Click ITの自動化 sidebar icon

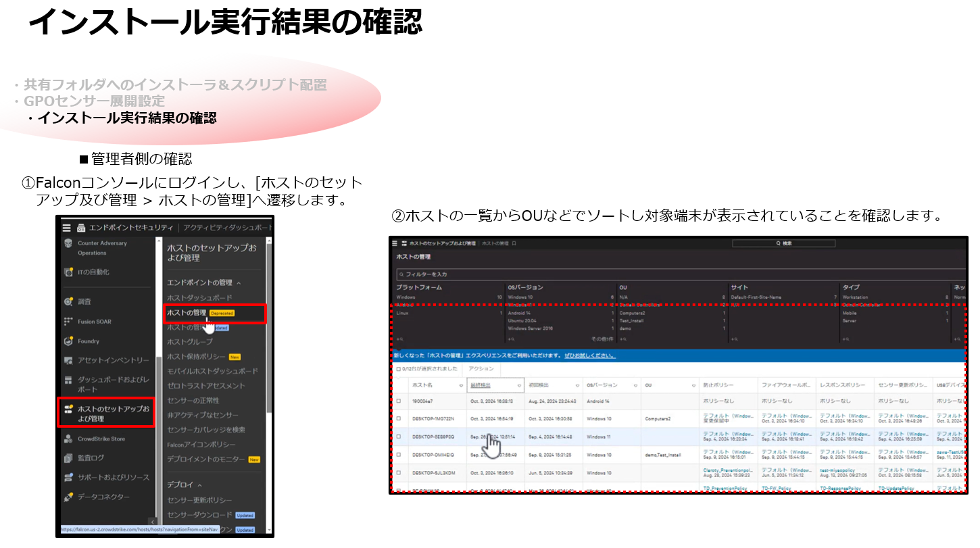(68, 272)
